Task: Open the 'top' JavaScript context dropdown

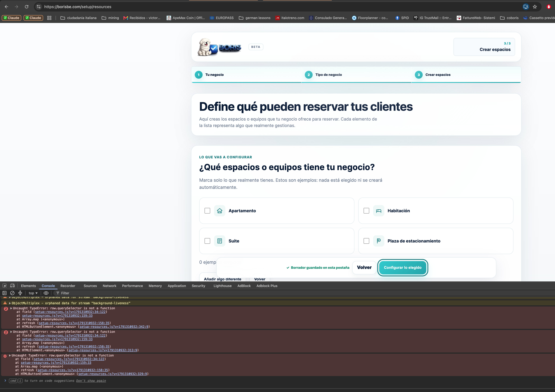Action: (33, 293)
